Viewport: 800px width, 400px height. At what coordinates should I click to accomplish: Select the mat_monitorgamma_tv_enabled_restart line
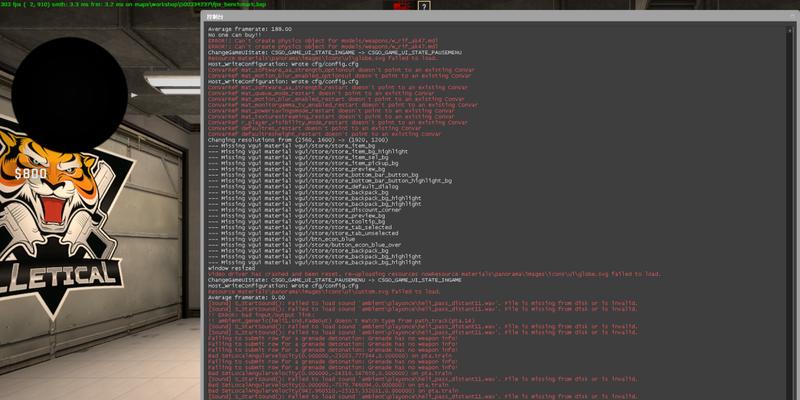(343, 105)
